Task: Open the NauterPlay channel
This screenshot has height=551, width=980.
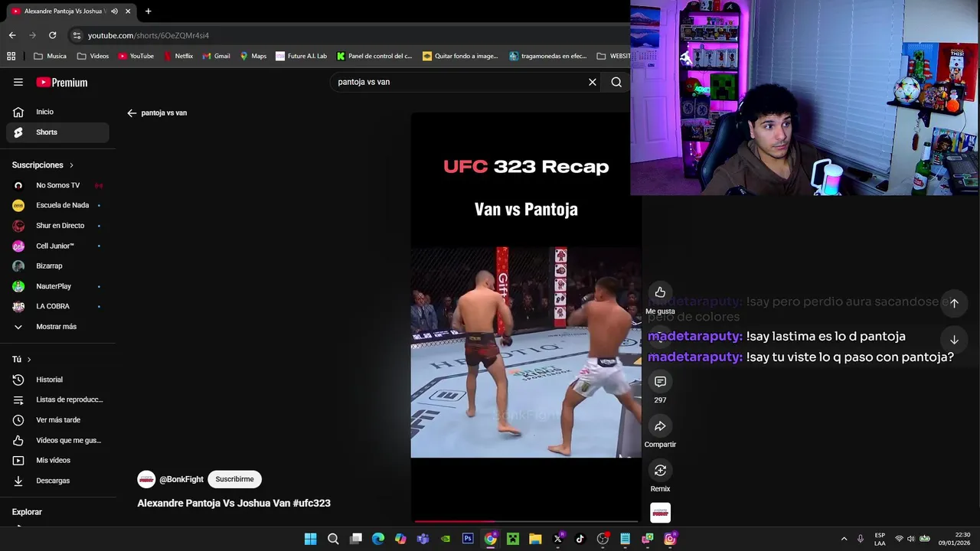Action: pos(57,286)
